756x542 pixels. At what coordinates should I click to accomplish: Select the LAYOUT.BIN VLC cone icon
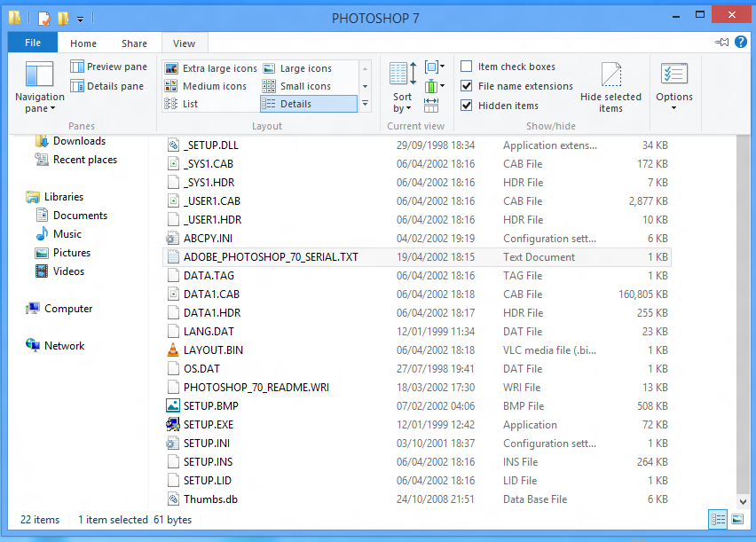click(x=173, y=350)
